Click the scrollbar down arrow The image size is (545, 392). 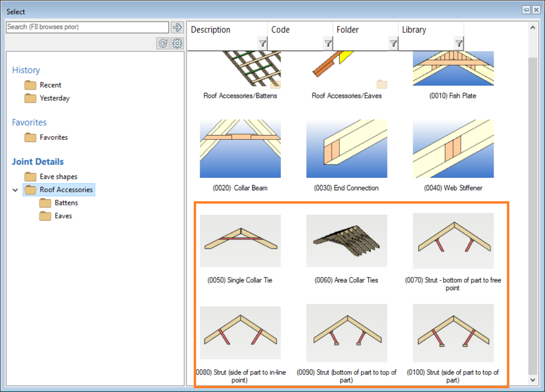(x=533, y=381)
